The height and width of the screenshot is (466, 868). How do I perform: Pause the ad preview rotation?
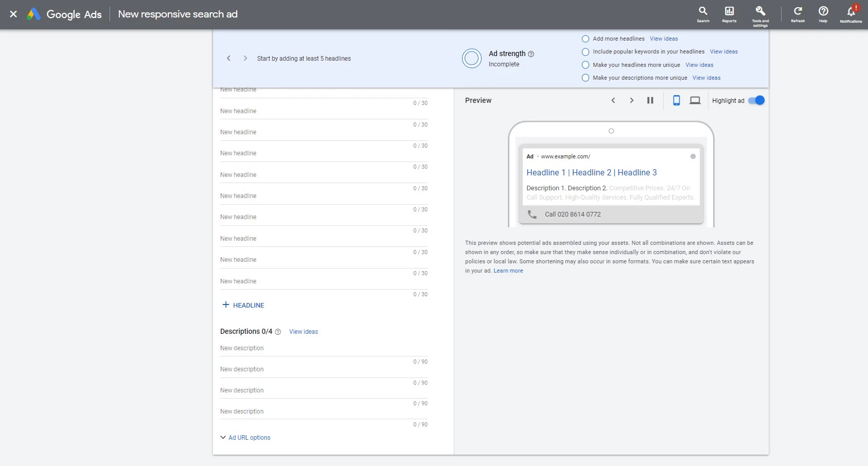650,100
